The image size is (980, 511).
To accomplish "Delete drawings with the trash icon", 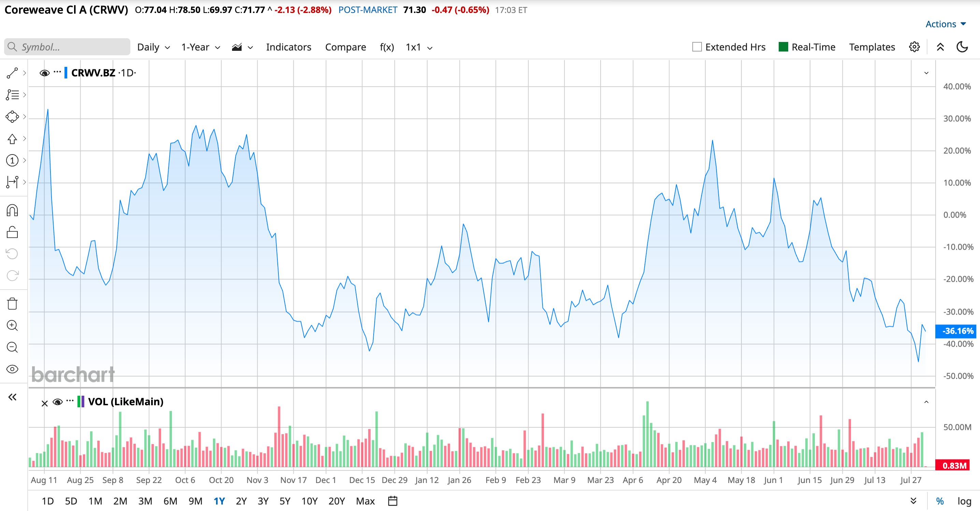I will [12, 303].
